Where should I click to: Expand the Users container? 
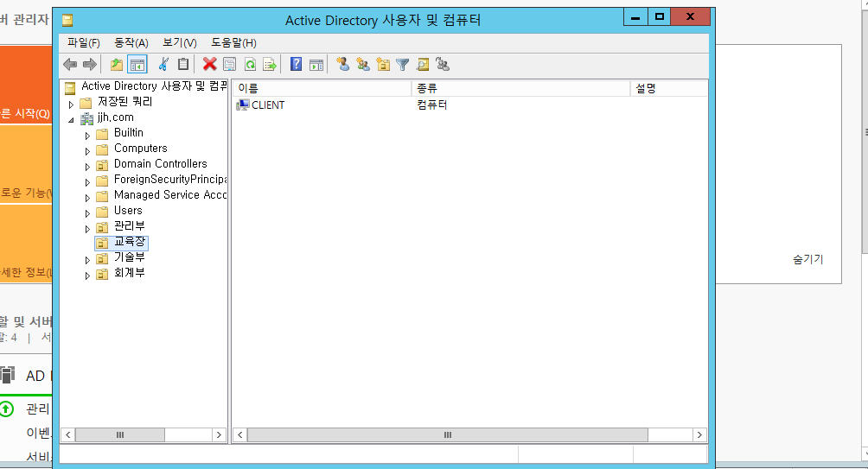pyautogui.click(x=87, y=213)
